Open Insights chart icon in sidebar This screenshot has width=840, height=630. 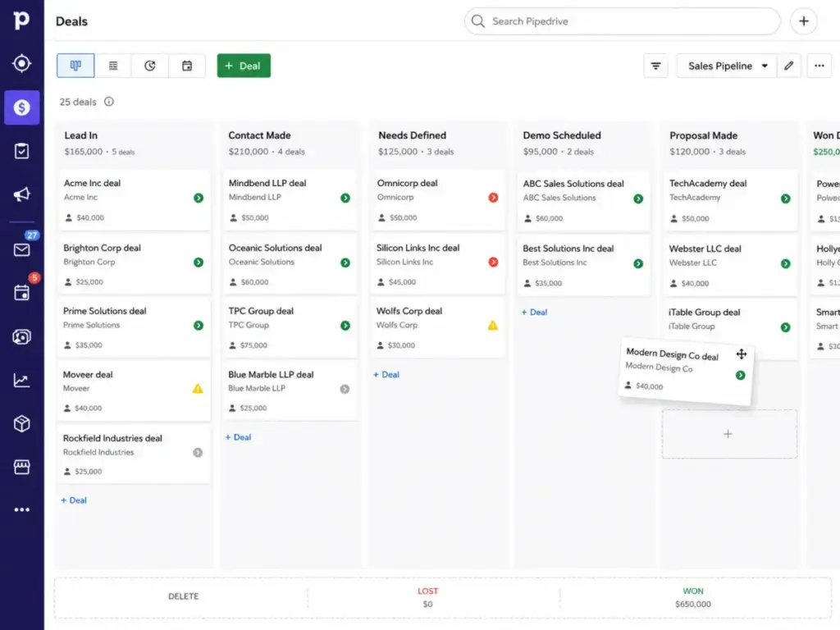21,381
